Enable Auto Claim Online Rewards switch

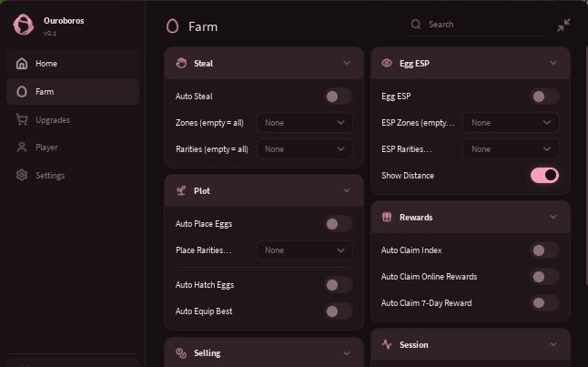(544, 277)
